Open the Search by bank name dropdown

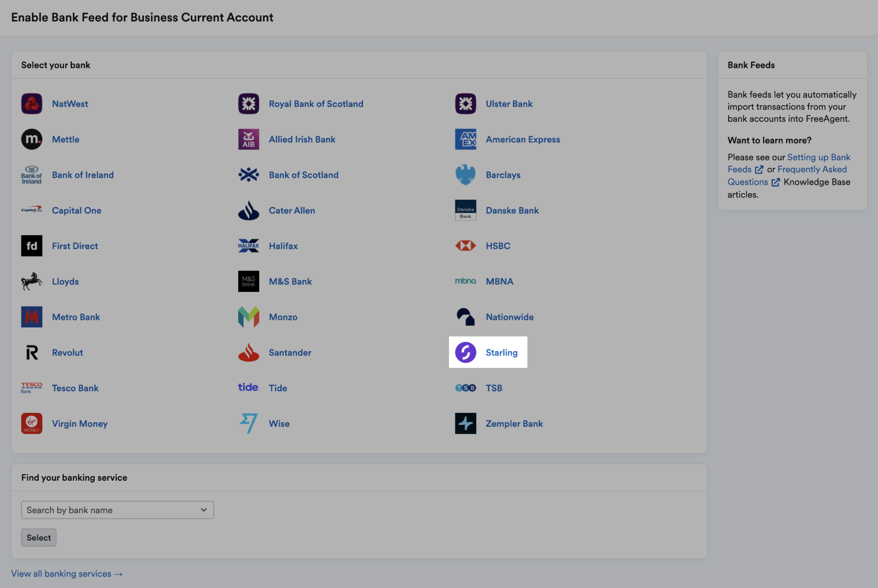(x=117, y=510)
